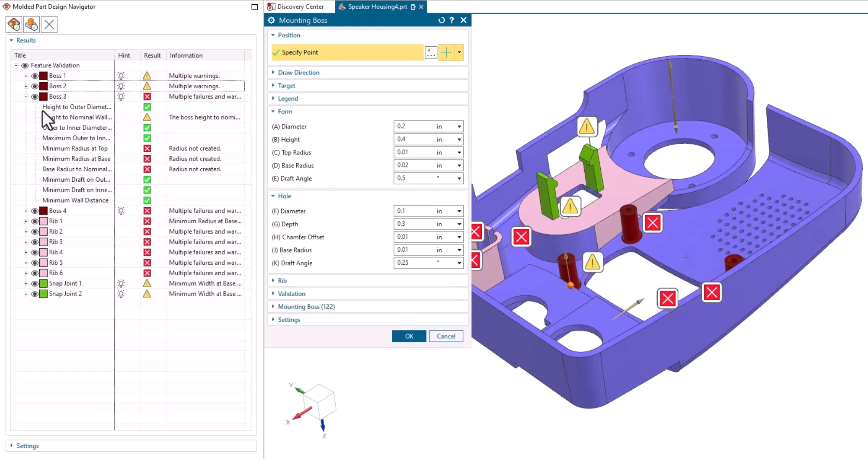Open help from the Mounting Boss dialog
This screenshot has width=868, height=459.
click(x=452, y=20)
